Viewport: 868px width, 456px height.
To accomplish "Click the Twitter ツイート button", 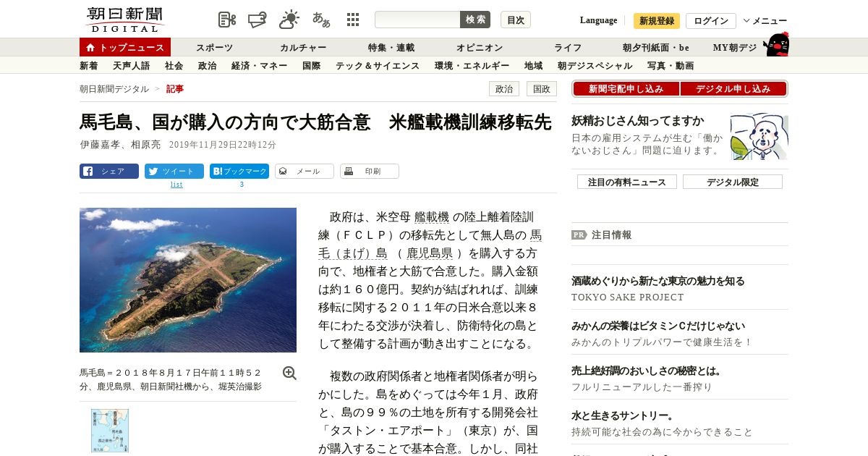I will 174,172.
